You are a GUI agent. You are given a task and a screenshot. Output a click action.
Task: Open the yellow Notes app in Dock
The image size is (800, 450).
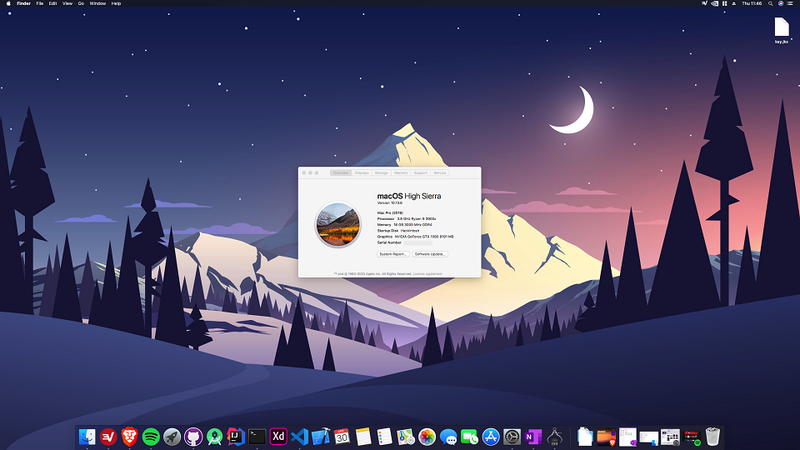click(363, 437)
